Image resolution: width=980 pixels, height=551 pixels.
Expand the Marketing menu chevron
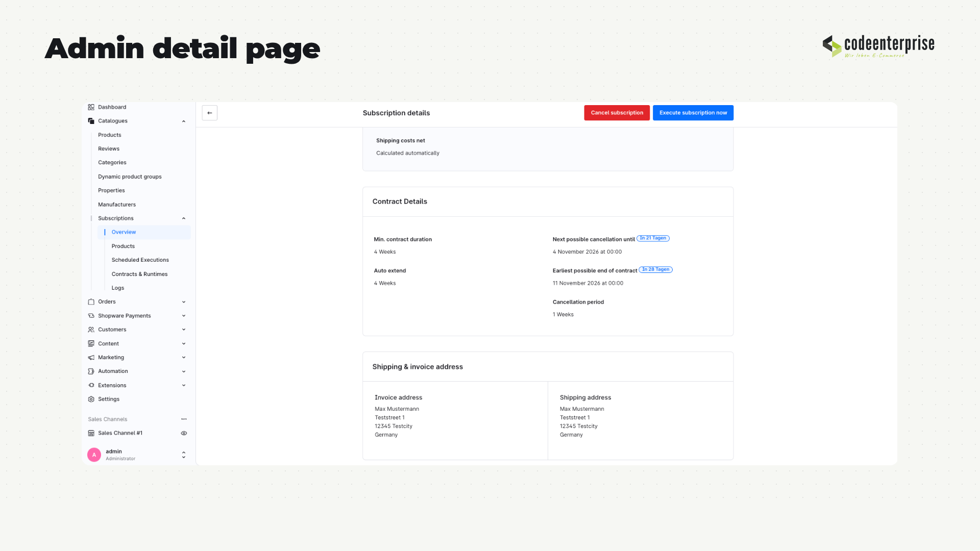(184, 358)
